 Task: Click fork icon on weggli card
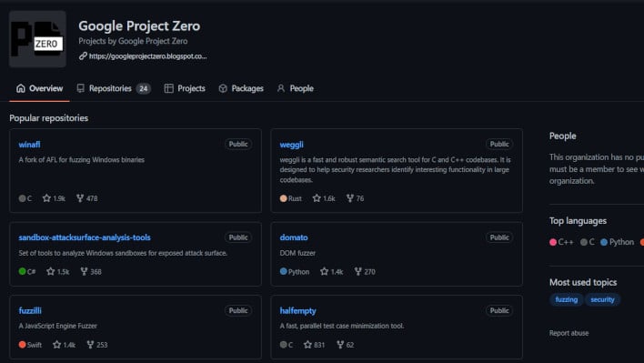[x=350, y=198]
